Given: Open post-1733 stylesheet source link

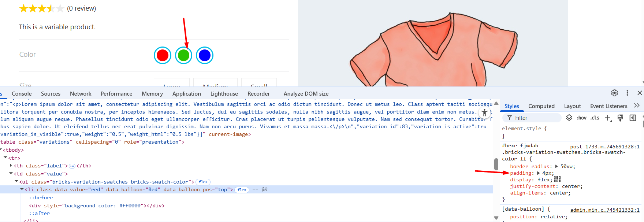Looking at the screenshot, I should [605, 147].
